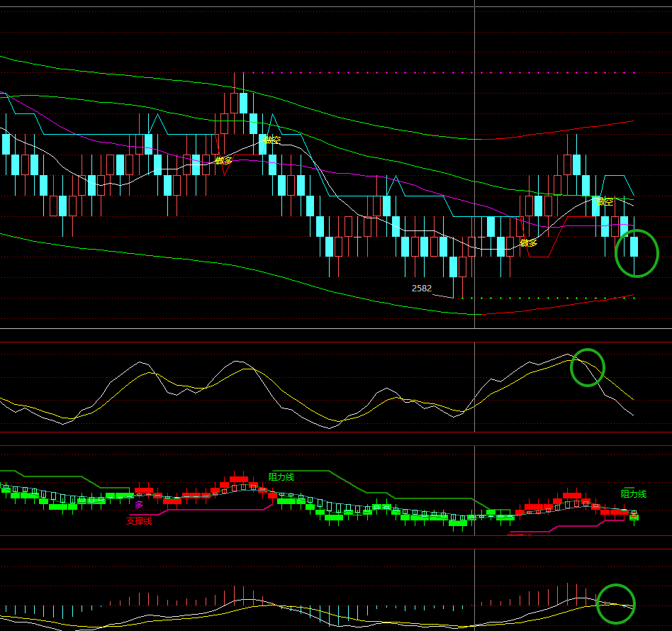Click the magenta 多 signal label
Image resolution: width=672 pixels, height=631 pixels.
pyautogui.click(x=139, y=505)
